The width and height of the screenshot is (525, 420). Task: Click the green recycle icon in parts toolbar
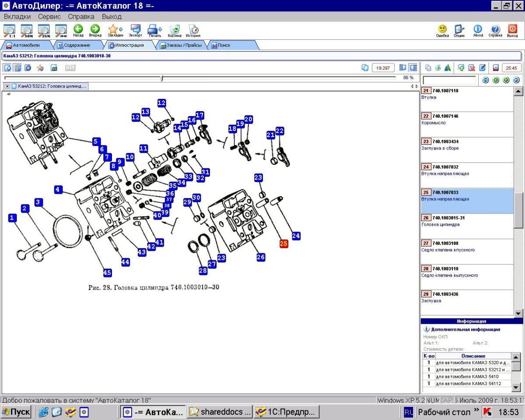438,68
